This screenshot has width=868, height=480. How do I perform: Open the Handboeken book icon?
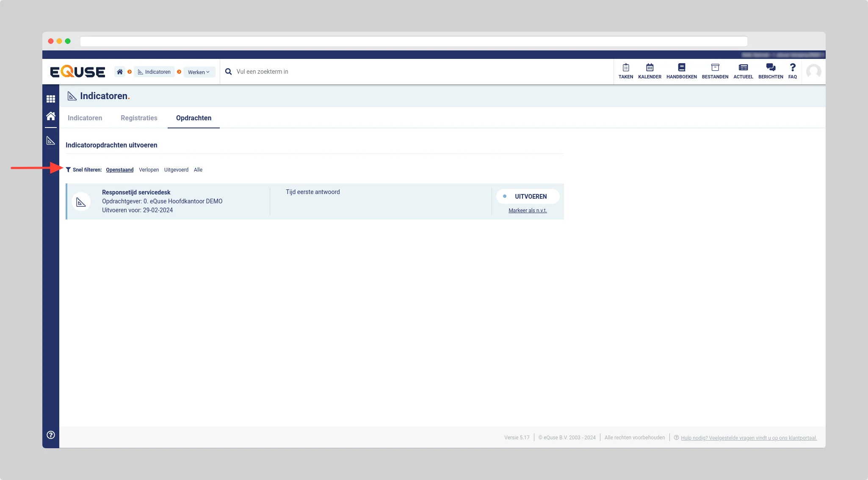(x=681, y=68)
